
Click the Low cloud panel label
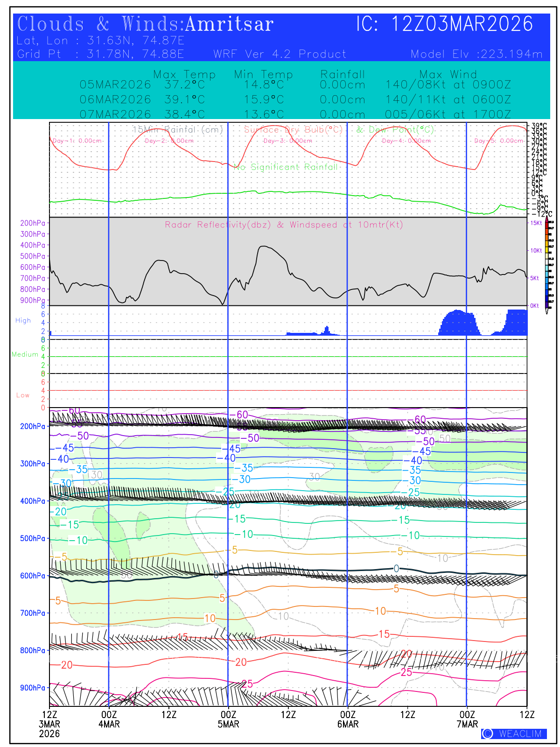(23, 395)
